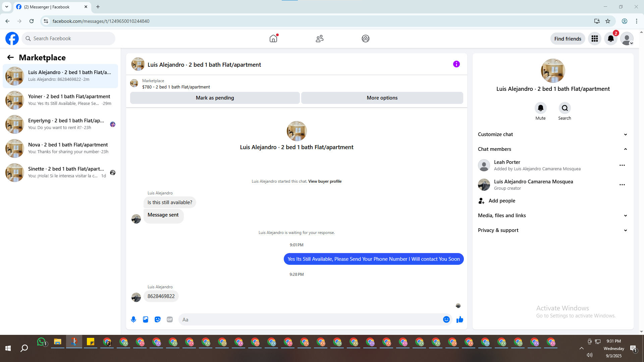
Task: Open the Windows Start menu
Action: 8,348
